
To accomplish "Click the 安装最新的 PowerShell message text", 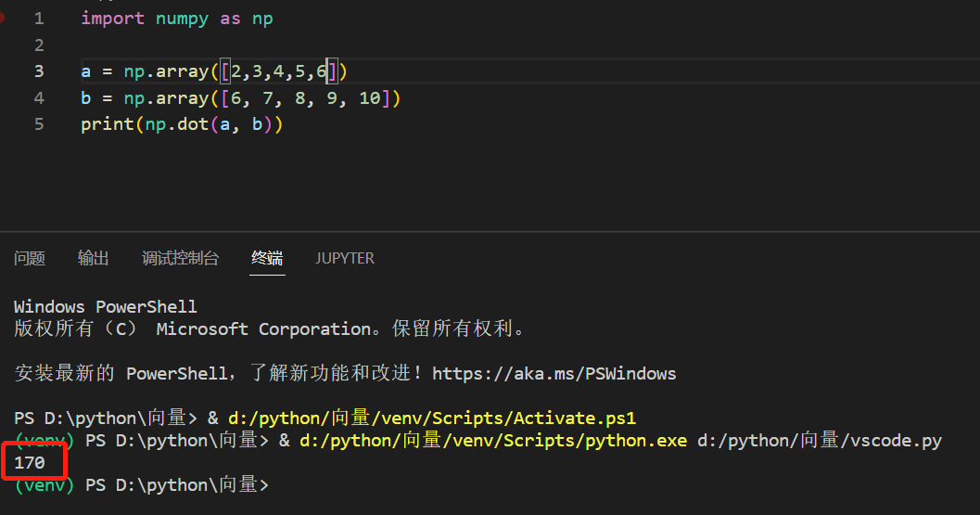I will click(x=219, y=374).
